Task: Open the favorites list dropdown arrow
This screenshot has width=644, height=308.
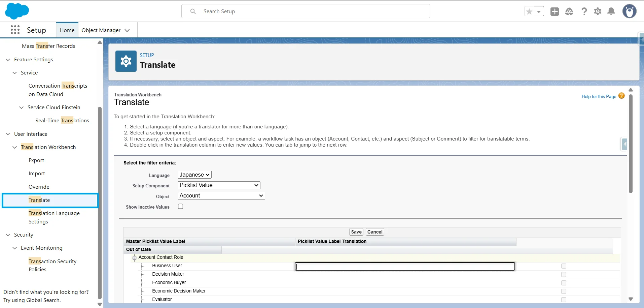Action: click(x=539, y=11)
